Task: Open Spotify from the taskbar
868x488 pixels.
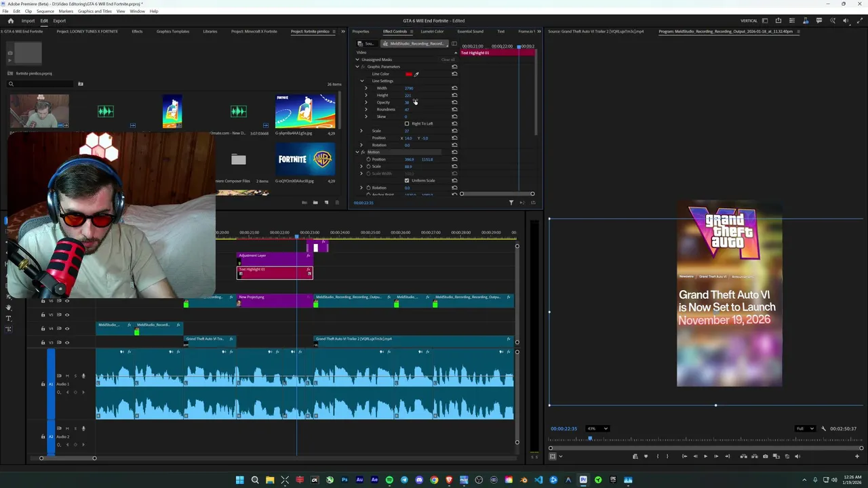Action: tap(389, 480)
